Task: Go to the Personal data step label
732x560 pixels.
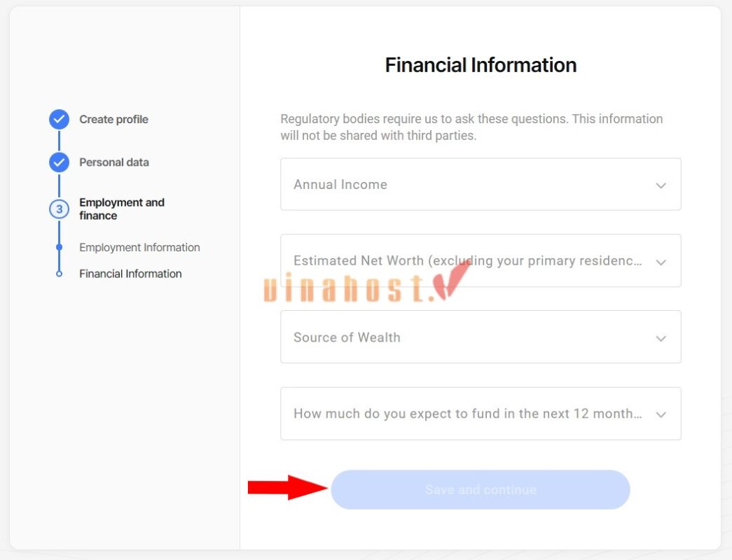Action: (114, 162)
